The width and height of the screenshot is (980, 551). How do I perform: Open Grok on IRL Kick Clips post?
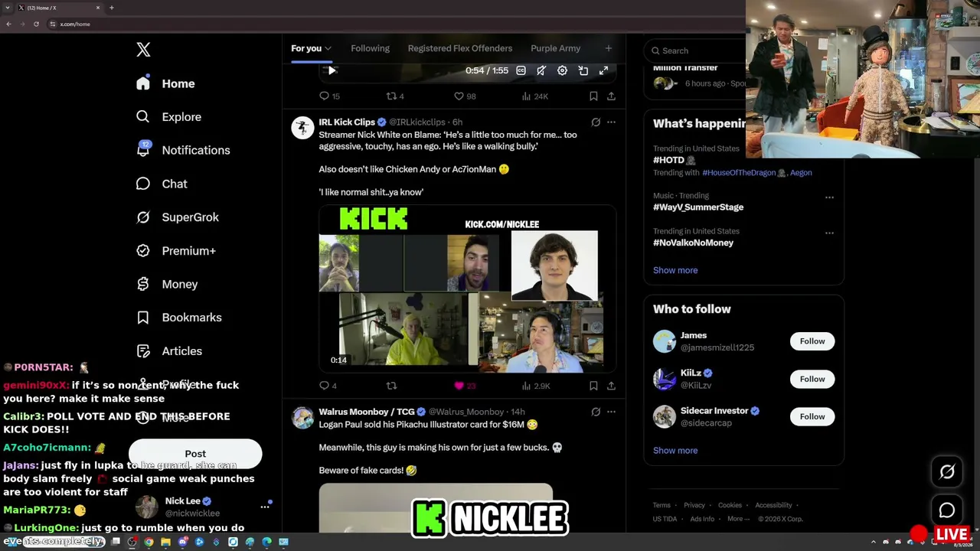[x=596, y=122]
